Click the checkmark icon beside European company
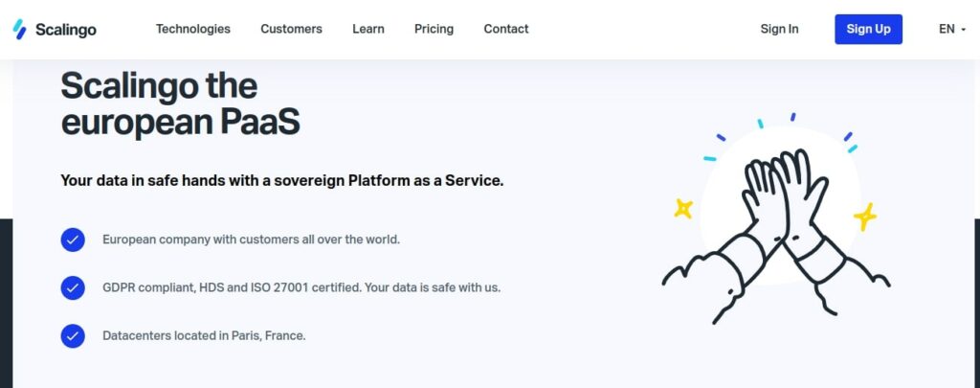Screen dimensions: 980x388 (73, 240)
